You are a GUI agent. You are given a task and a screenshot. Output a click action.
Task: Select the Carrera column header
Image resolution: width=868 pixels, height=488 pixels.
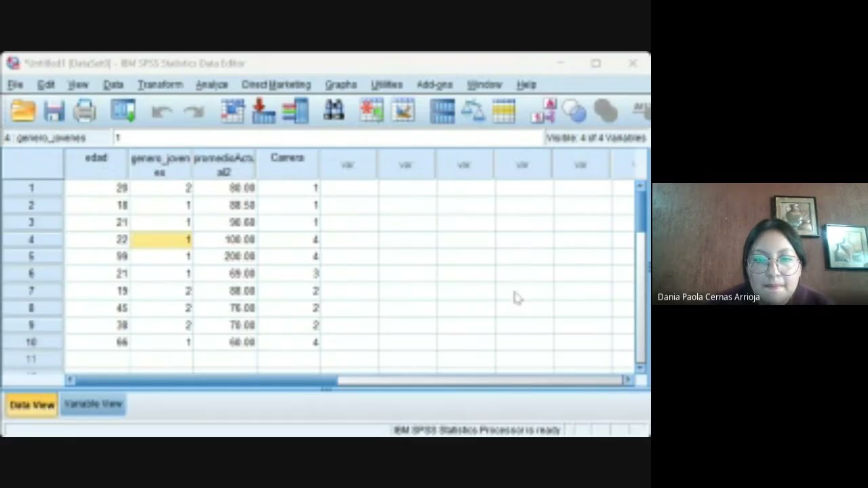288,164
